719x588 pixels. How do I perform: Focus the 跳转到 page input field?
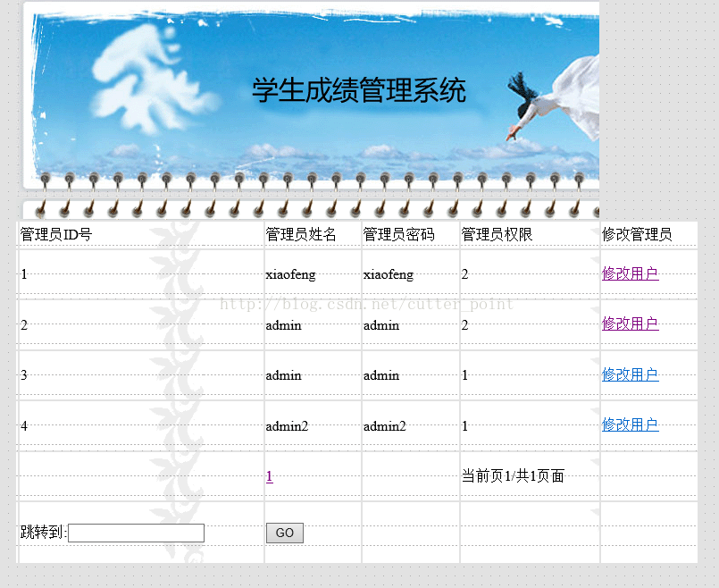pos(136,533)
